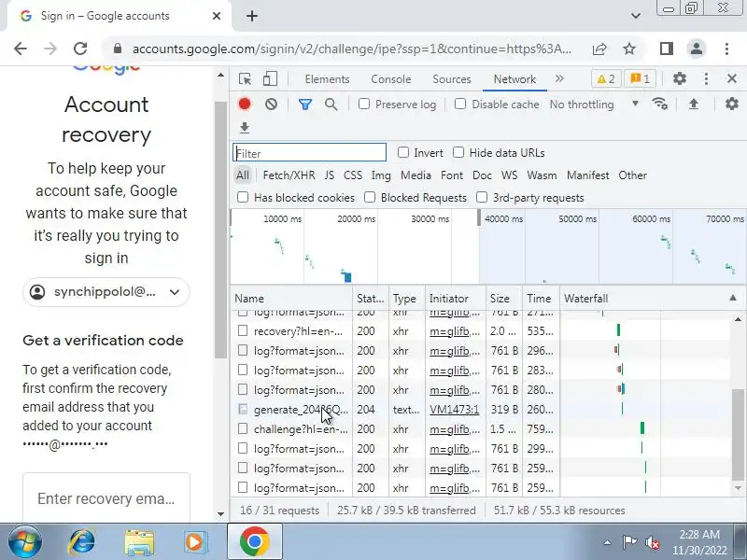Screen dimensions: 747x560
Task: Toggle the browser side panel icon
Action: 667,49
